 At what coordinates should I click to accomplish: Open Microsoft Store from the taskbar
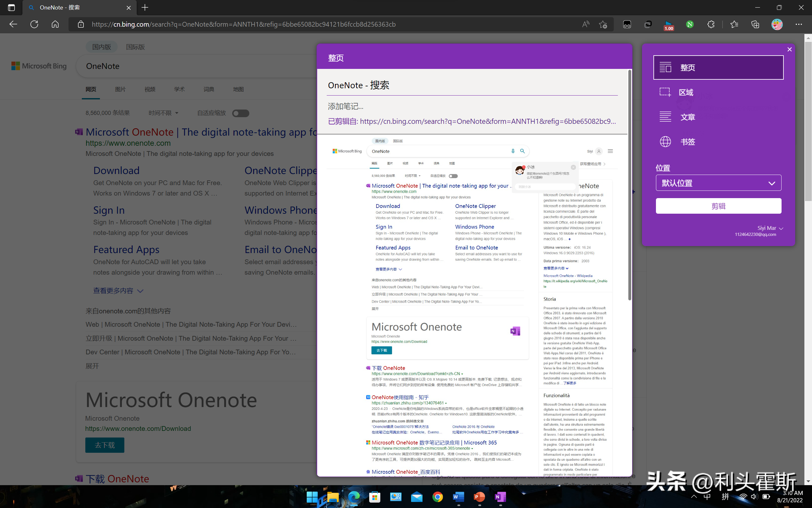pos(375,497)
